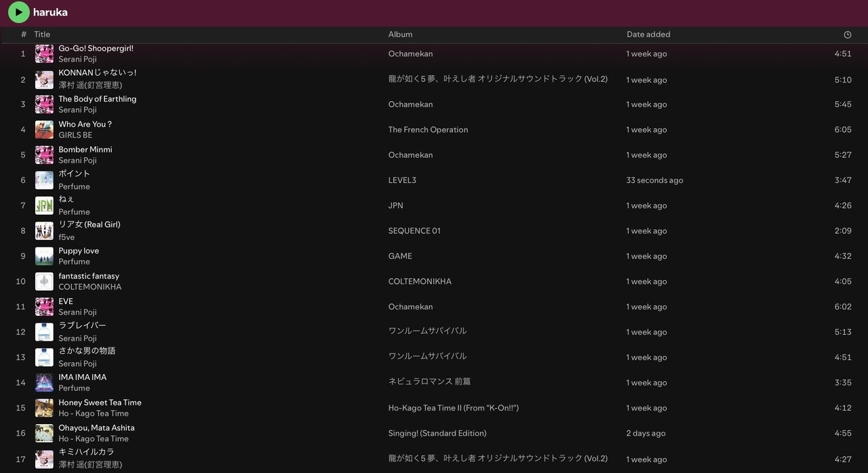Click the ラブレイバー album cover thumbnail

point(44,332)
